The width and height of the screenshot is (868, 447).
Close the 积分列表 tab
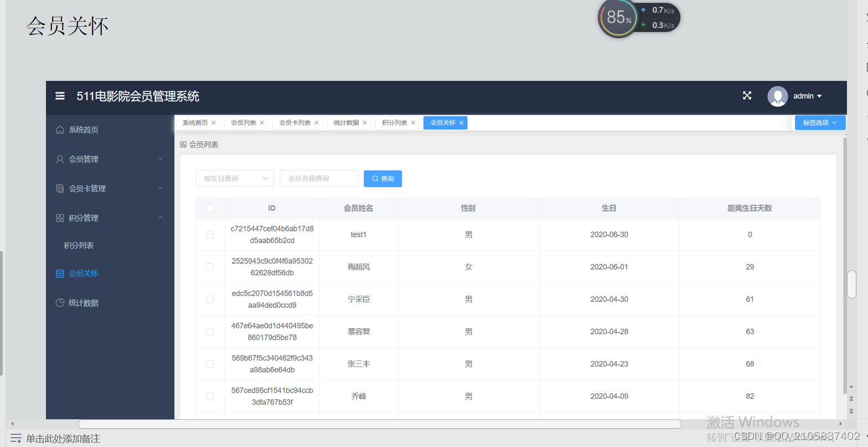click(413, 123)
